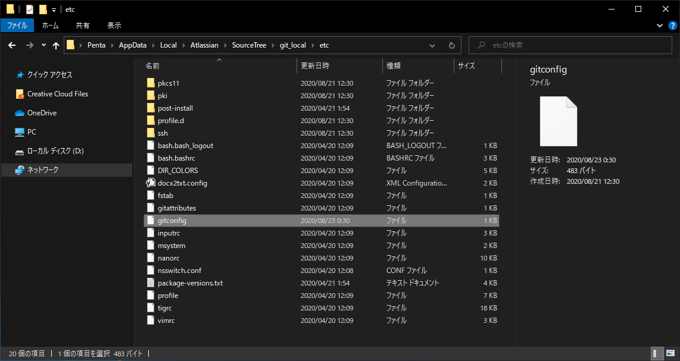Click the gitconfig file icon in list
Image resolution: width=680 pixels, height=361 pixels.
tap(150, 220)
